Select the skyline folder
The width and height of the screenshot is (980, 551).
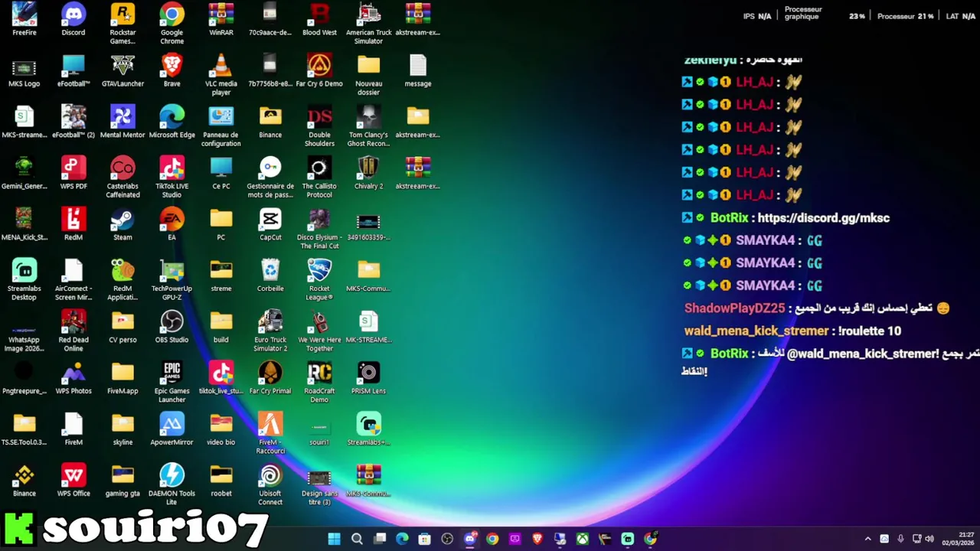122,429
